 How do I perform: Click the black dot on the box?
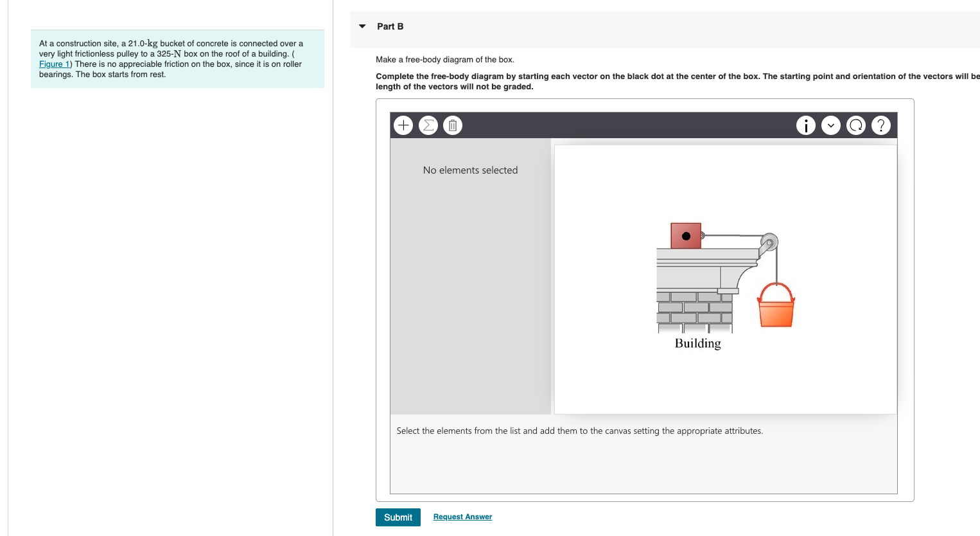[x=687, y=235]
